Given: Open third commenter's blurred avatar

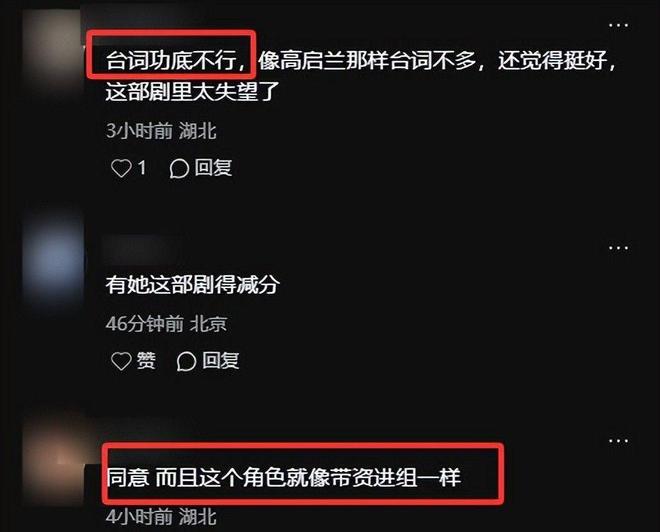Looking at the screenshot, I should [54, 461].
